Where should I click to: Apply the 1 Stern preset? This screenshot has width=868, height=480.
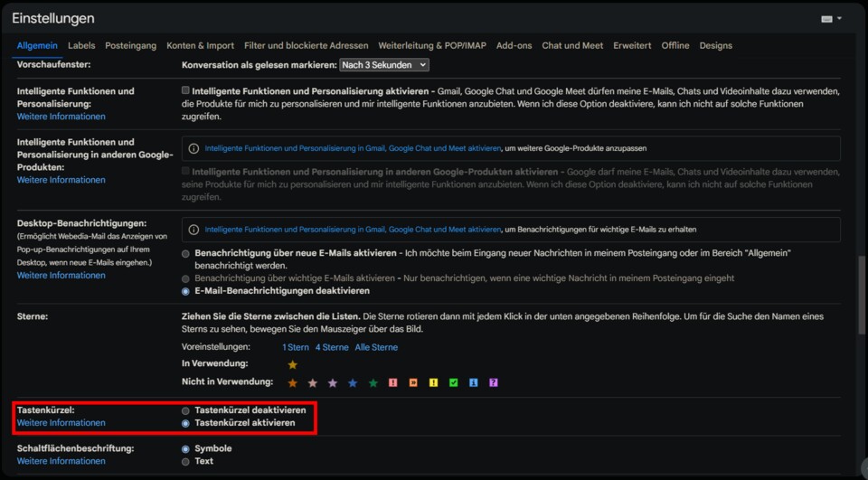pyautogui.click(x=296, y=347)
